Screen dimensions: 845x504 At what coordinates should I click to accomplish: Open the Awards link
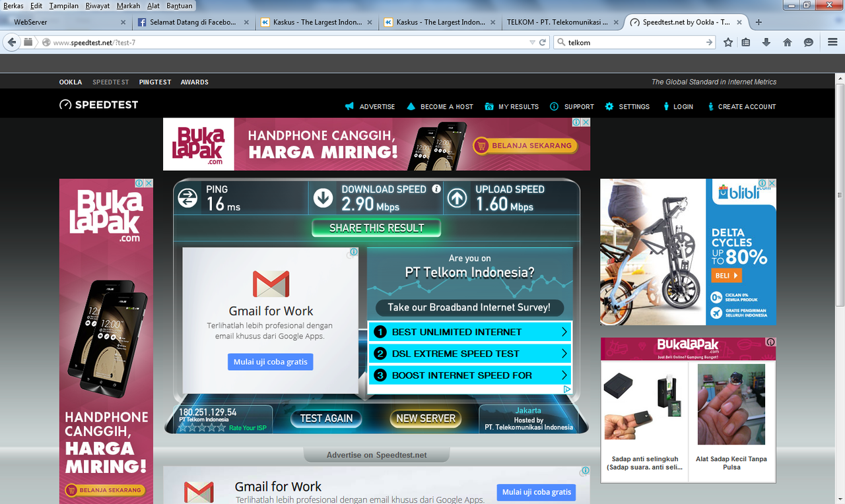pyautogui.click(x=195, y=82)
